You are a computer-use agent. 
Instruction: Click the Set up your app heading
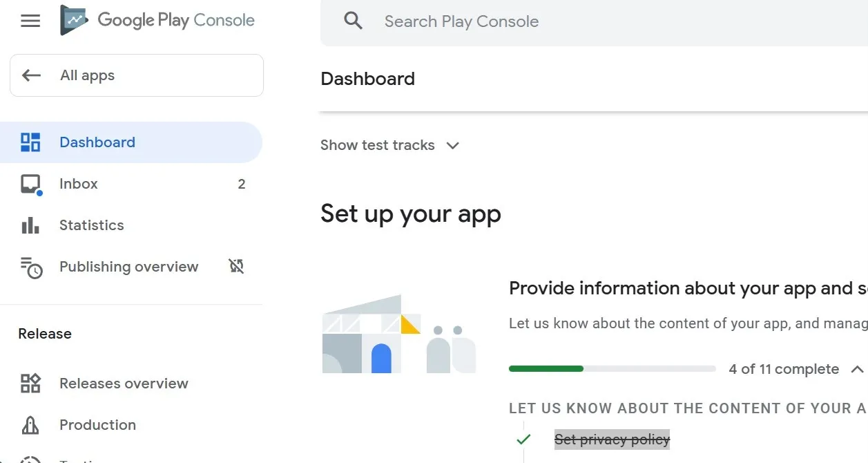coord(411,214)
